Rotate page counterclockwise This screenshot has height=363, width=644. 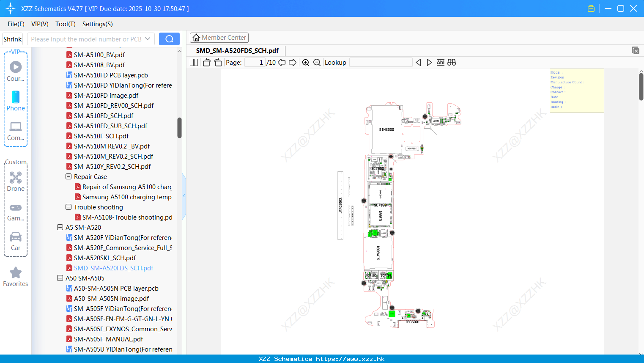coord(206,62)
